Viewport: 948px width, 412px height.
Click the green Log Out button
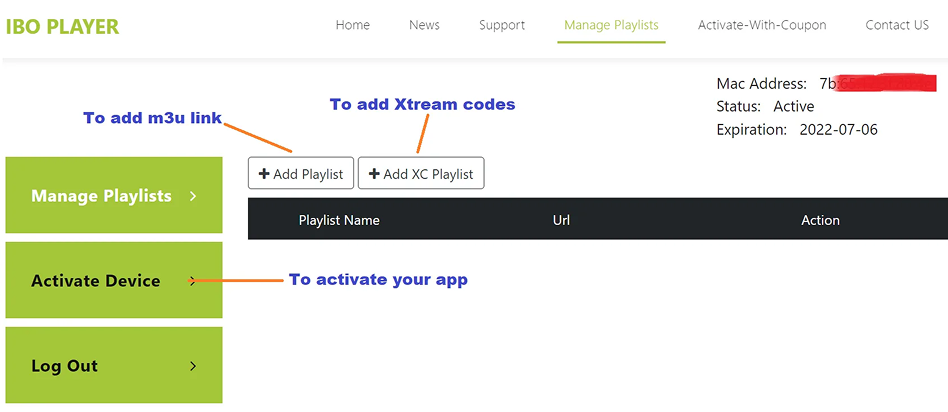(65, 366)
